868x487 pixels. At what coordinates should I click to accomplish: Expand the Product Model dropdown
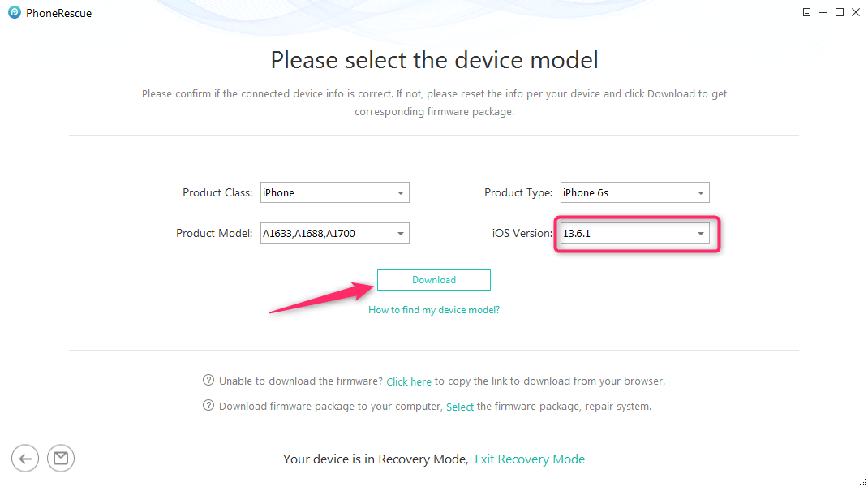pyautogui.click(x=334, y=234)
